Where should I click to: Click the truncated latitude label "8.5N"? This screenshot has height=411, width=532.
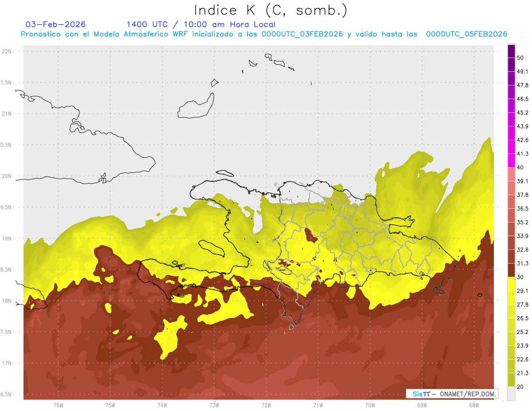point(7,270)
